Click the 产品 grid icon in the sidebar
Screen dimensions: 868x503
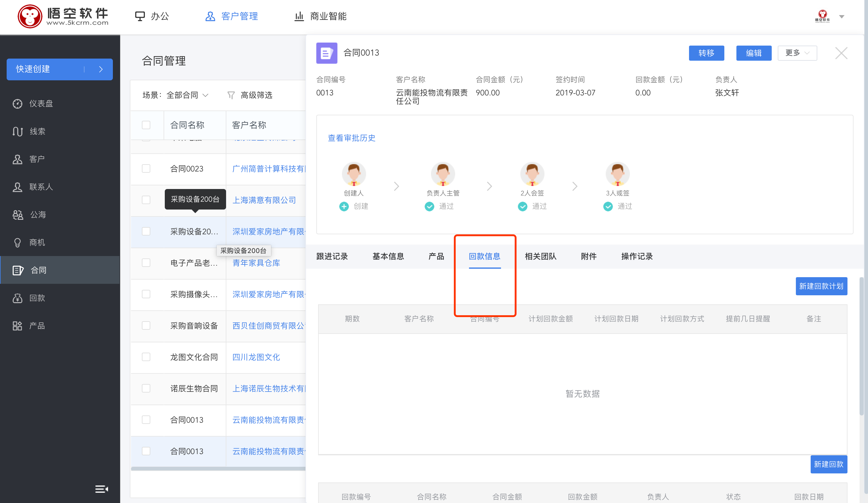18,326
